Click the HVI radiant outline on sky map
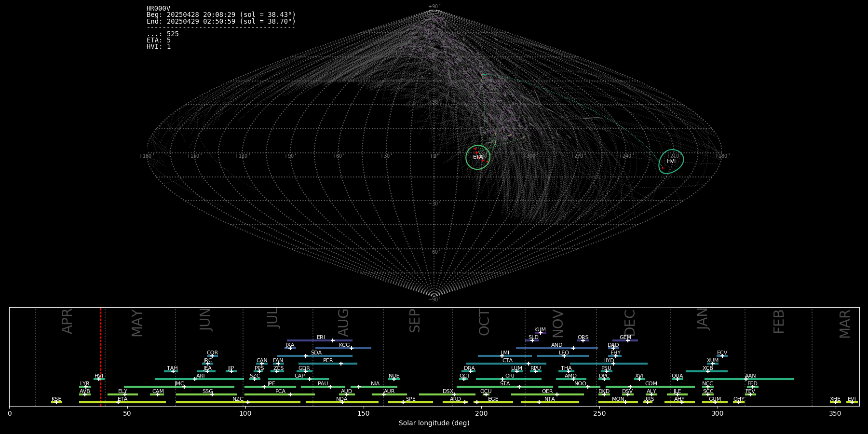The height and width of the screenshot is (434, 868). pyautogui.click(x=671, y=162)
